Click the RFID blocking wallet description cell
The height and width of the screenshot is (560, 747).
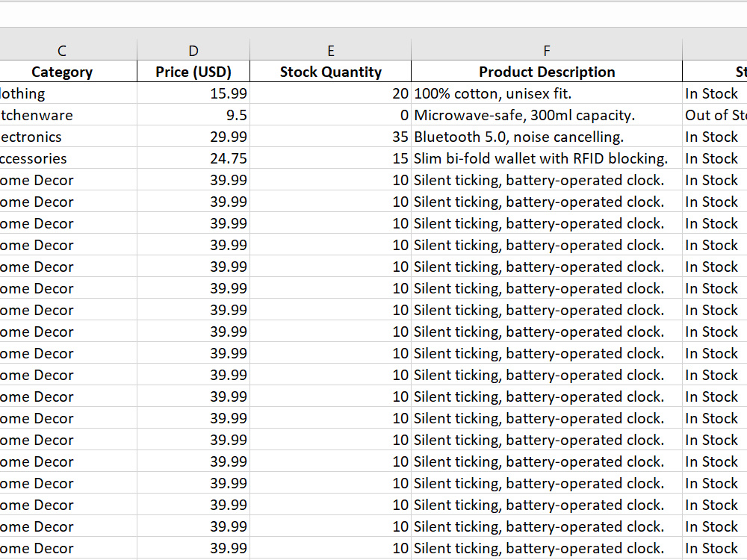coord(547,158)
